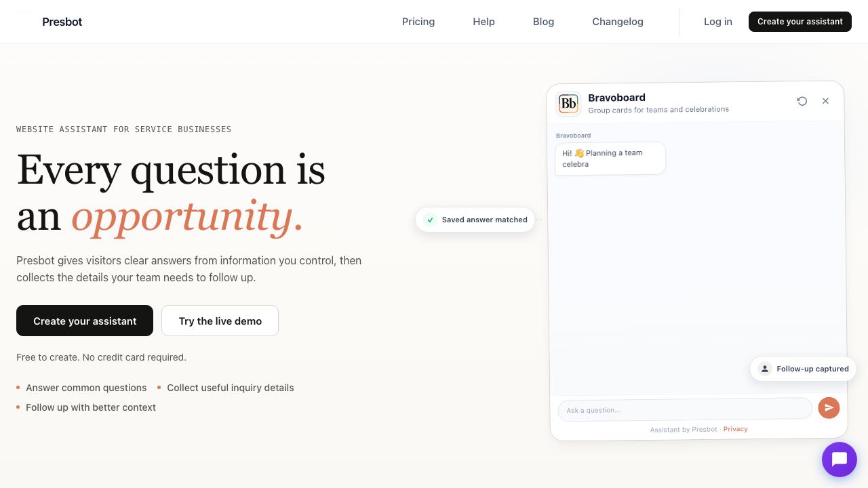This screenshot has width=868, height=488.
Task: View the Changelog page
Action: tap(618, 22)
